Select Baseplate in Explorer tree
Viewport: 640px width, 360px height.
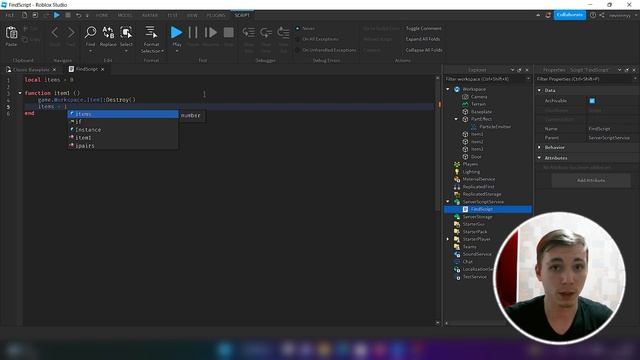pyautogui.click(x=481, y=112)
